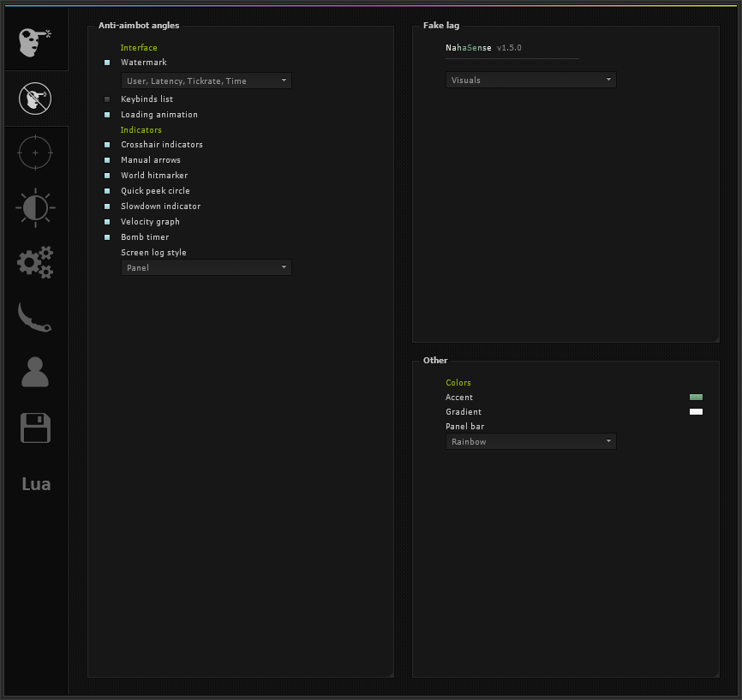Disable the Bomb timer checkbox
This screenshot has width=742, height=700.
click(x=107, y=237)
